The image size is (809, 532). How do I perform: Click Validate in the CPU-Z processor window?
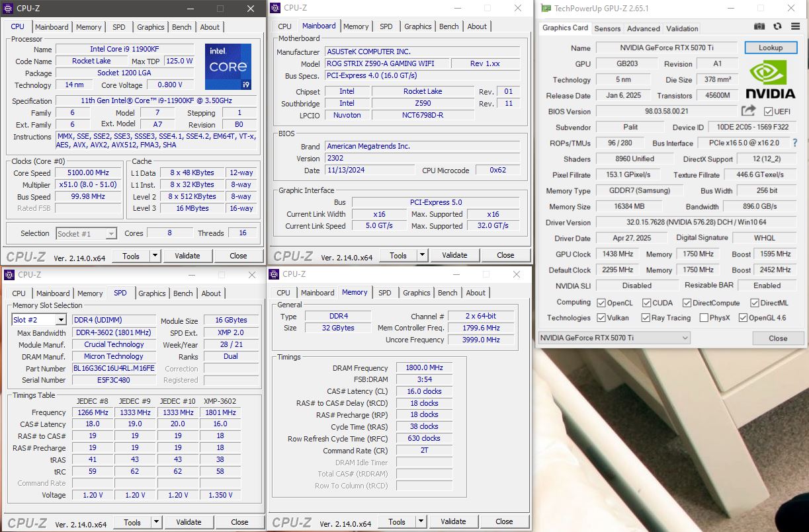coord(187,256)
